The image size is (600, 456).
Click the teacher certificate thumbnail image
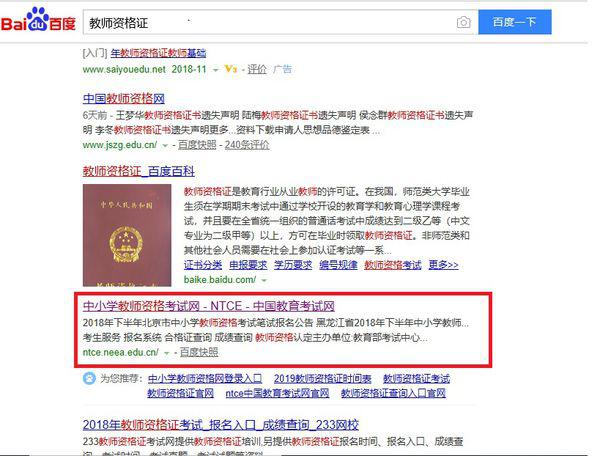[x=127, y=235]
